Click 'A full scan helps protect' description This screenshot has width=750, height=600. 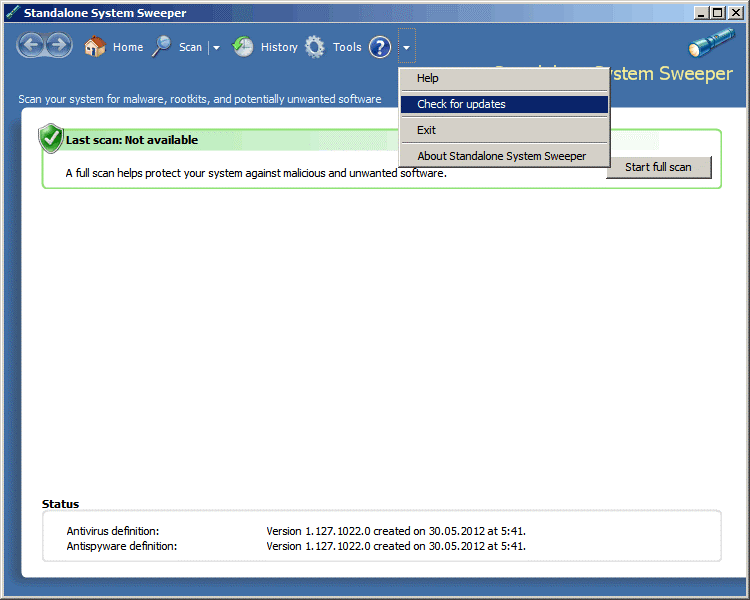click(x=256, y=173)
